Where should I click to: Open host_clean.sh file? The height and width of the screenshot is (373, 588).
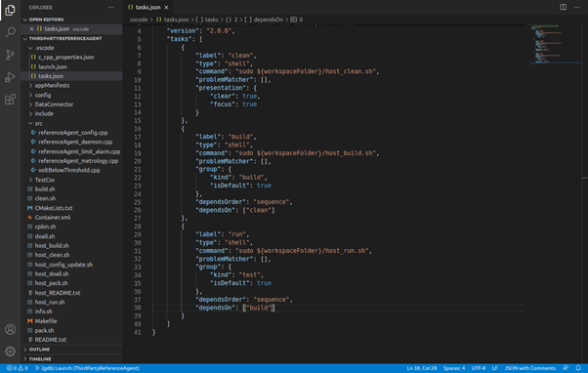[x=52, y=255]
